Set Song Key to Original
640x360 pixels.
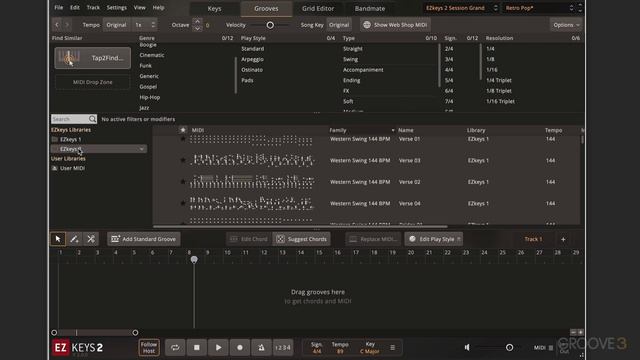(339, 25)
